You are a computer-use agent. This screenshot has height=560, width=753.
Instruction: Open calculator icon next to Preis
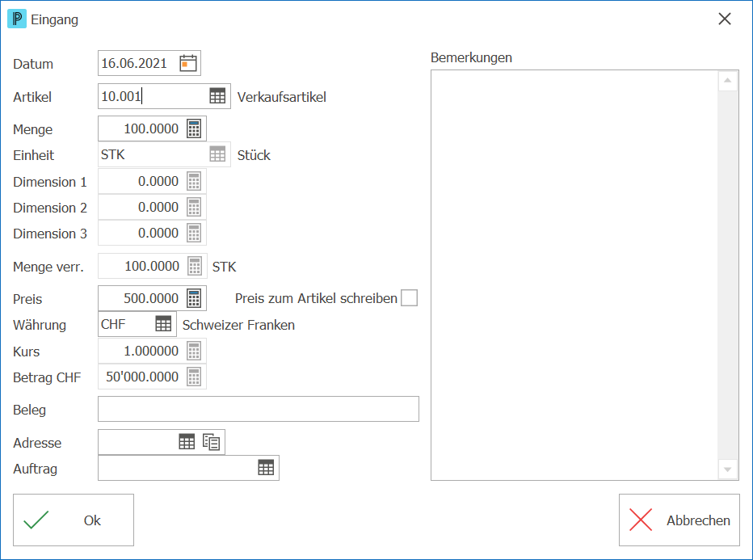pos(194,298)
